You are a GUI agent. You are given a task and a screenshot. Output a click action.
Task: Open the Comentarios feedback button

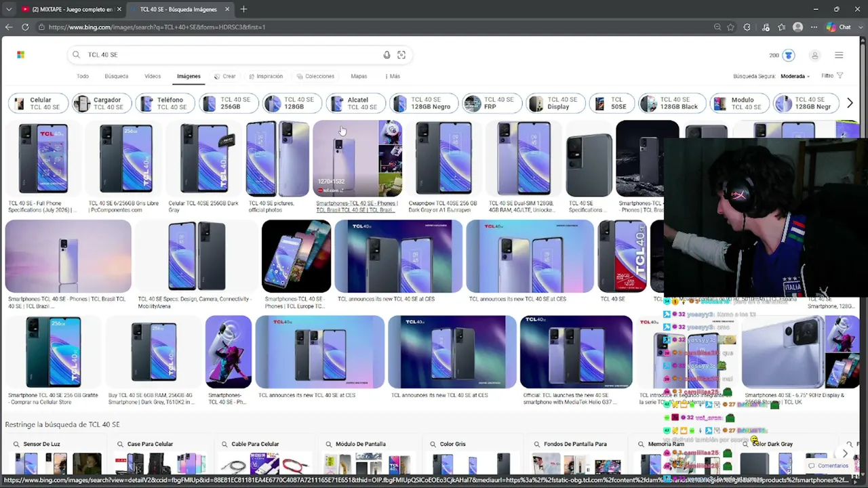pyautogui.click(x=829, y=466)
